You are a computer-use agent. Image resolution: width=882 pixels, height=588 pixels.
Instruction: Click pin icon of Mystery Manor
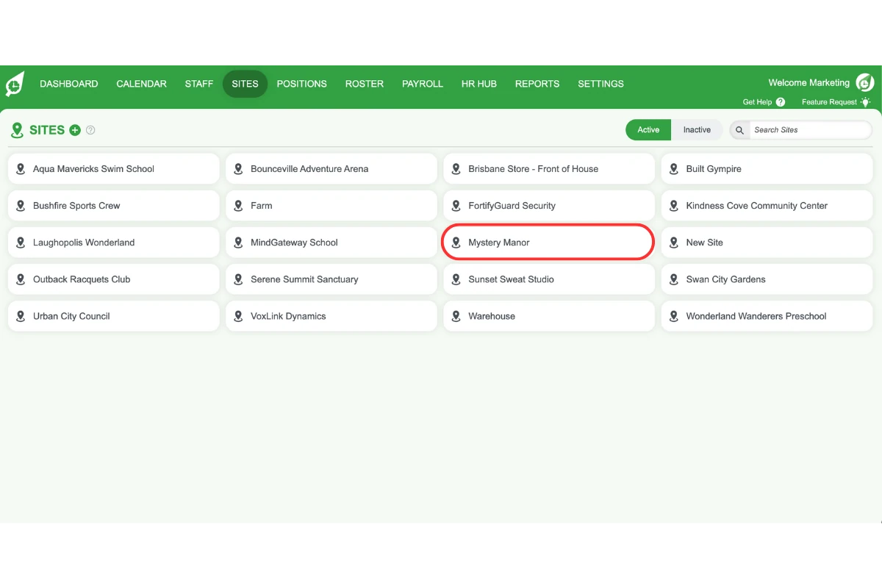pos(456,243)
